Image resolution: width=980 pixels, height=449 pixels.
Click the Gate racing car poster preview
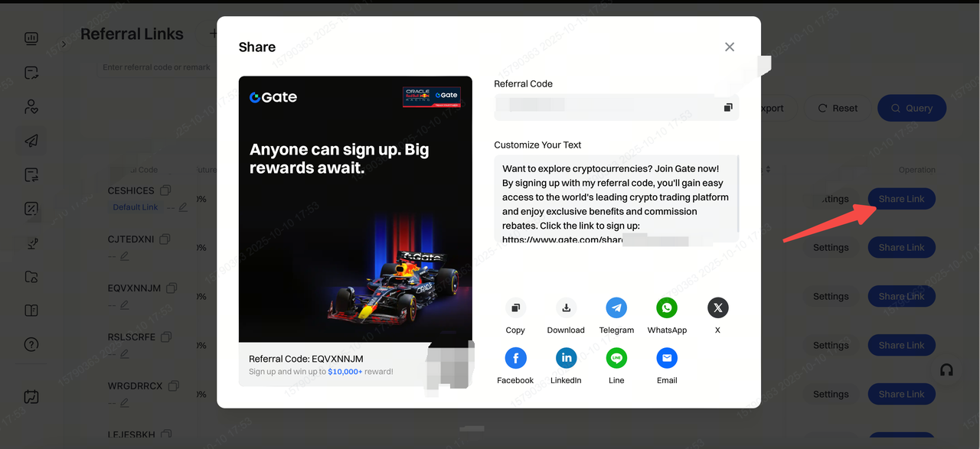(355, 209)
